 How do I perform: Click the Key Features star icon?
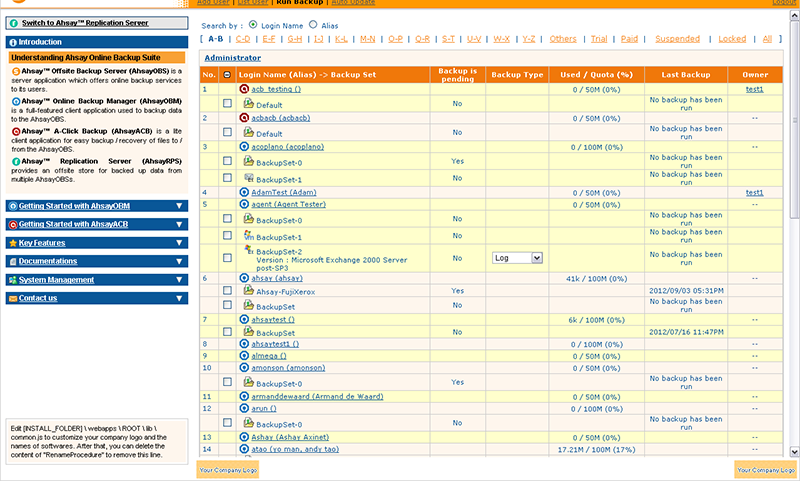(13, 243)
